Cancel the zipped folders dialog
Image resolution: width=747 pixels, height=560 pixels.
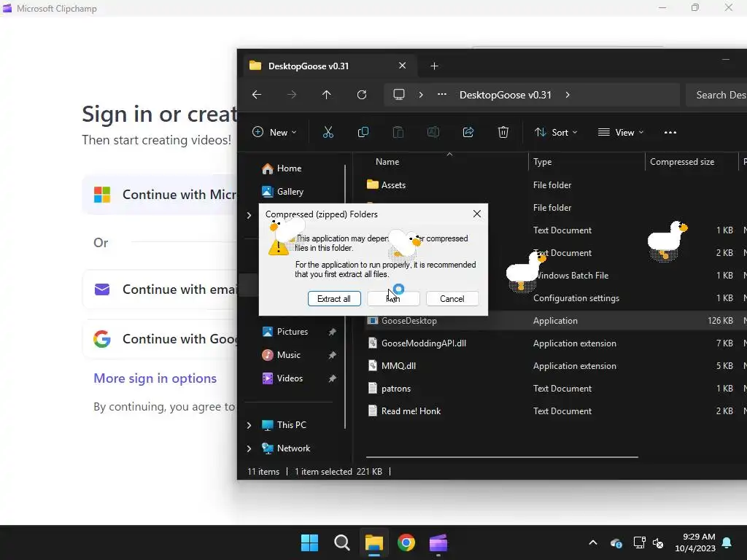[452, 298]
